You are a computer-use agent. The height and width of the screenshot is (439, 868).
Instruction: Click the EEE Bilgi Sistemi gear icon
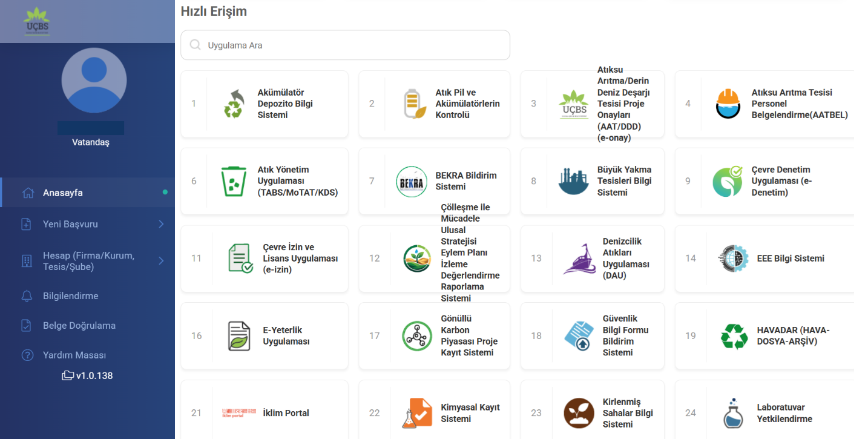coord(733,259)
